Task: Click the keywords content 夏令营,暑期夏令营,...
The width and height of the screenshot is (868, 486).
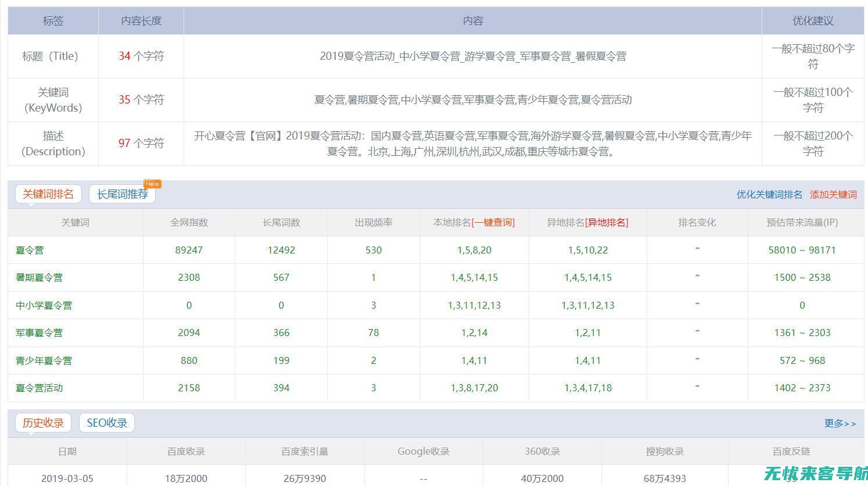Action: (x=473, y=100)
